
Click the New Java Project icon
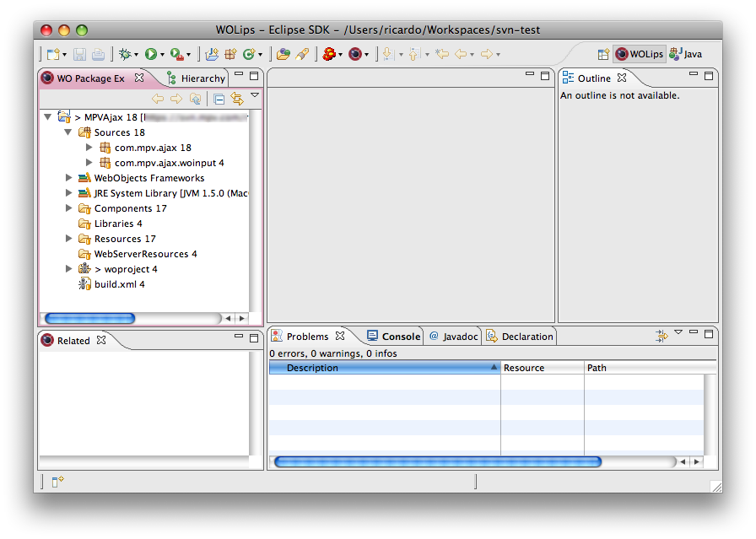pos(212,54)
